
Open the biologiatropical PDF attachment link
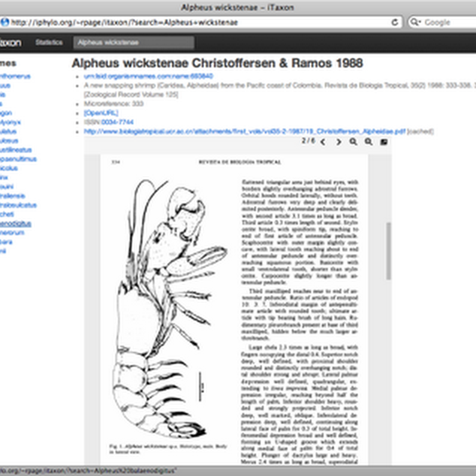[x=245, y=131]
